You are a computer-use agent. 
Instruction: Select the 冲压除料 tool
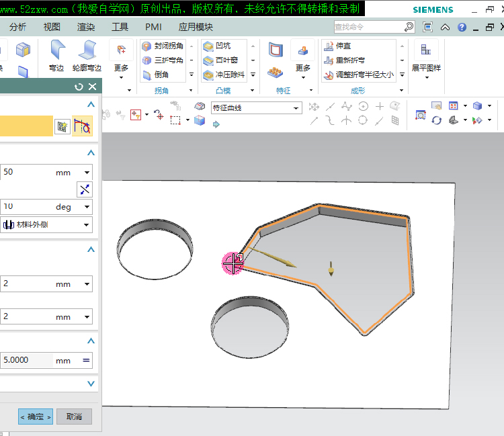click(x=224, y=75)
